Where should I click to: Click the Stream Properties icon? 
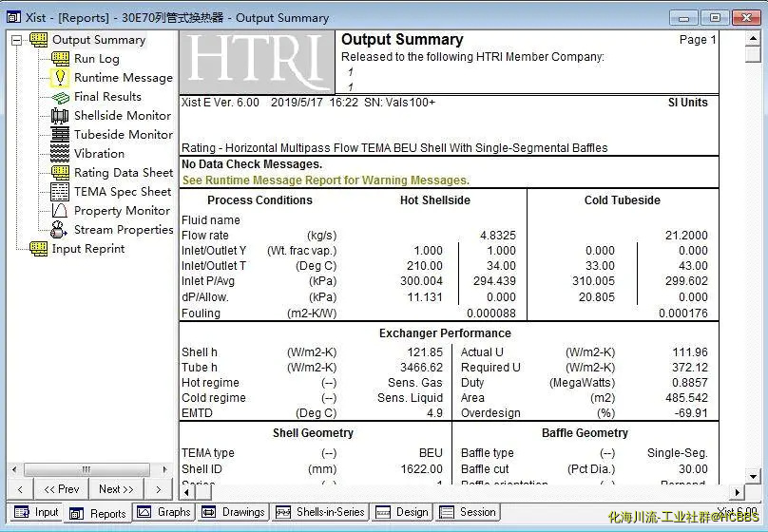60,229
